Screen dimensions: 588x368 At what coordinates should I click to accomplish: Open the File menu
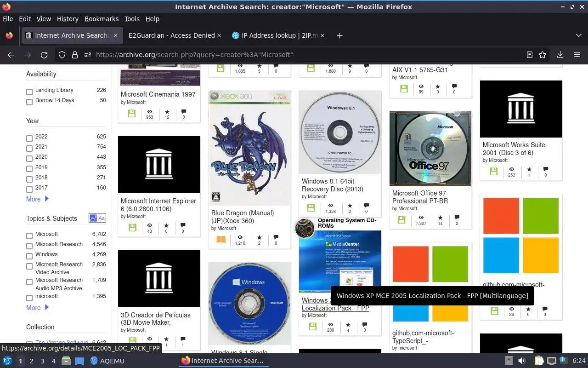click(8, 19)
